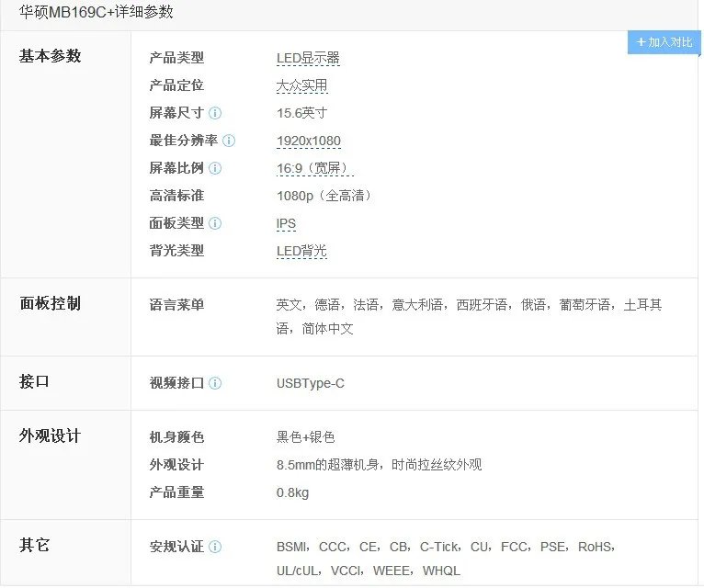Open the IPS panel type link
This screenshot has height=588, width=704.
click(286, 223)
